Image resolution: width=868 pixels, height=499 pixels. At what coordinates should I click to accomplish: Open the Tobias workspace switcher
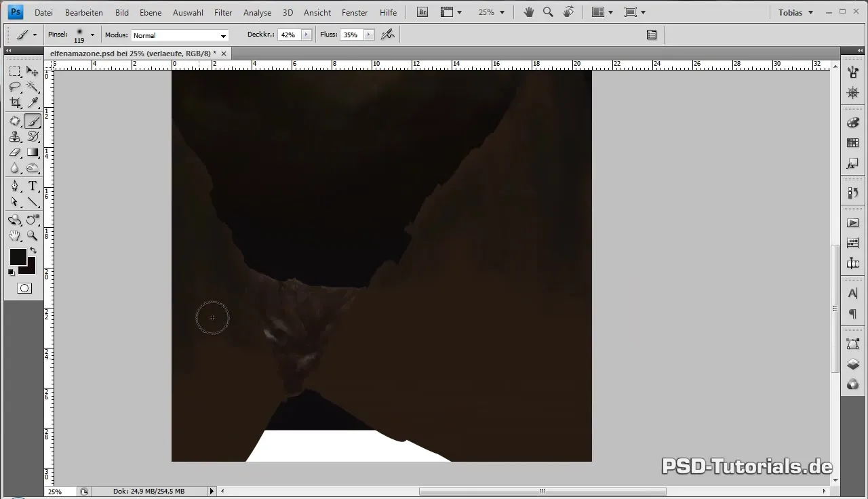point(795,12)
